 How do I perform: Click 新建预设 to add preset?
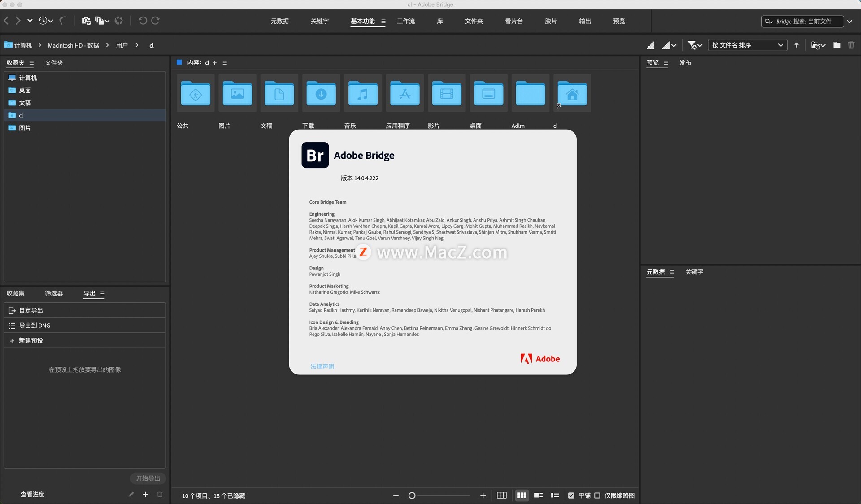coord(85,341)
